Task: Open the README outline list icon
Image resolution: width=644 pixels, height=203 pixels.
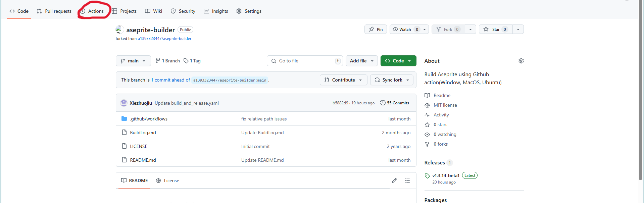Action: [x=407, y=181]
